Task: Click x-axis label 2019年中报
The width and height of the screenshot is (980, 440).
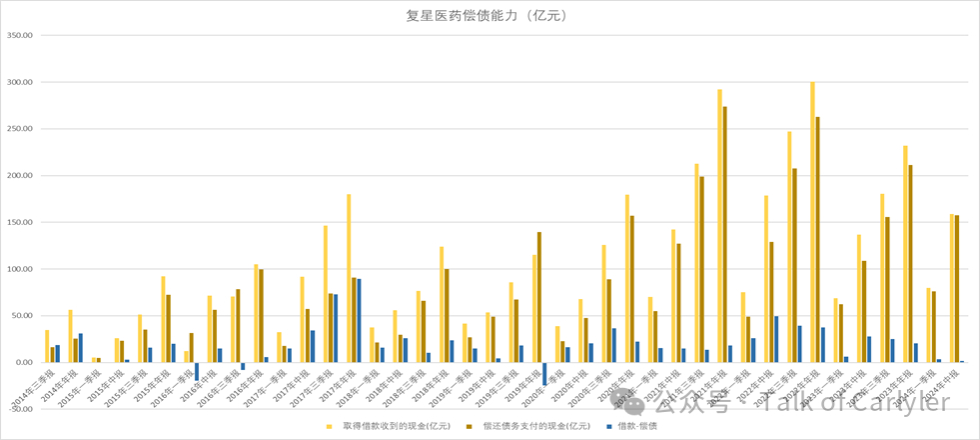Action: [477, 384]
